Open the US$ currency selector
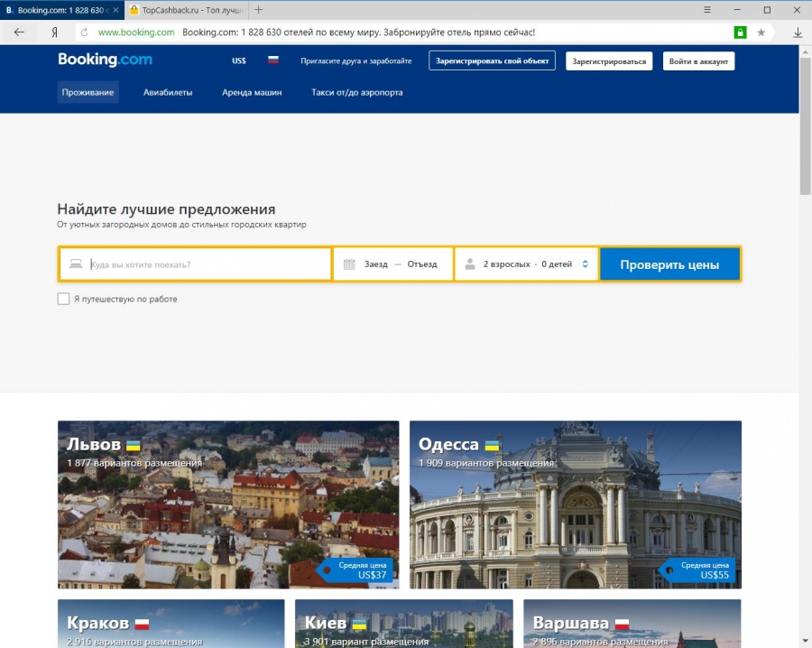Screen dimensions: 812x648 239,60
